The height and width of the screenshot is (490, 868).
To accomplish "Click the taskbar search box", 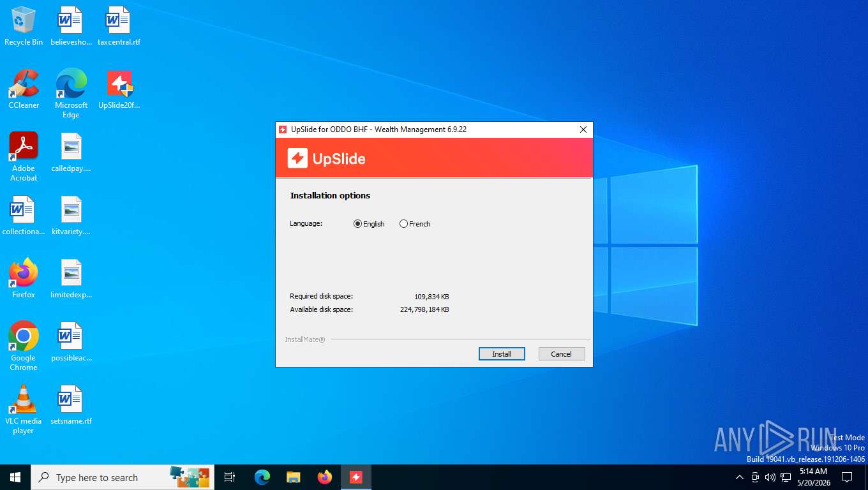I will point(123,477).
